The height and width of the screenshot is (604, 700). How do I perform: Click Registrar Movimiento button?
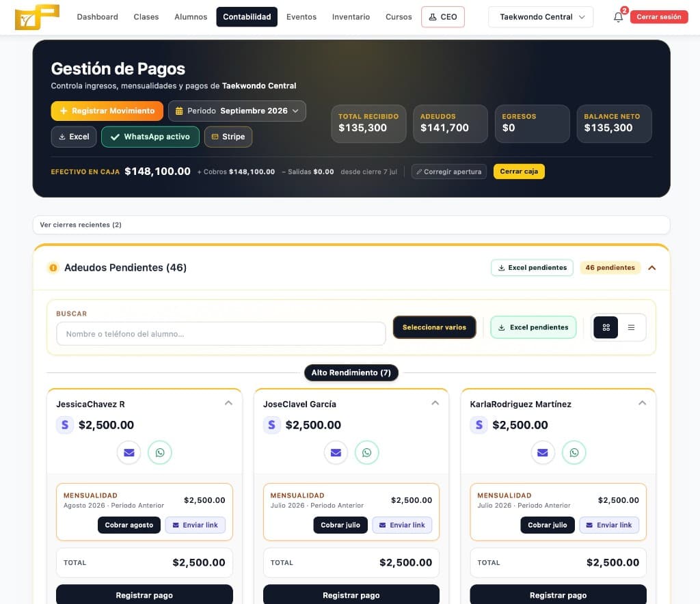pos(107,111)
